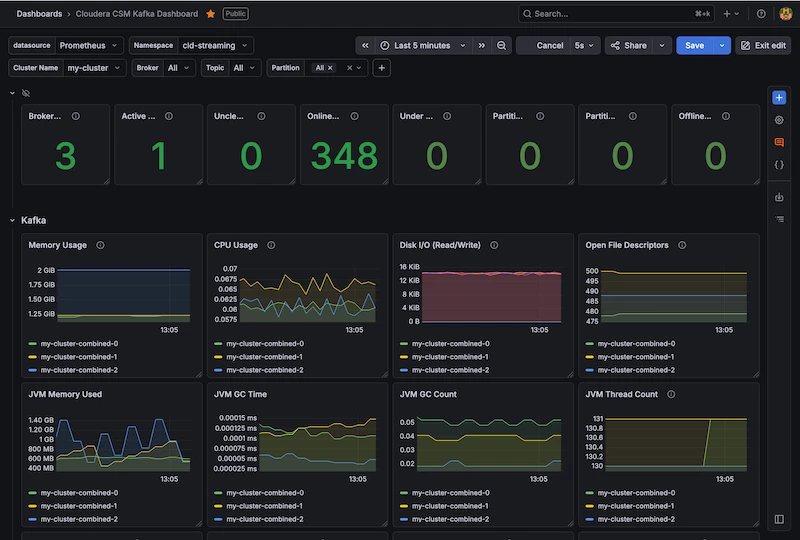Click the Online partitions value 348

click(344, 156)
